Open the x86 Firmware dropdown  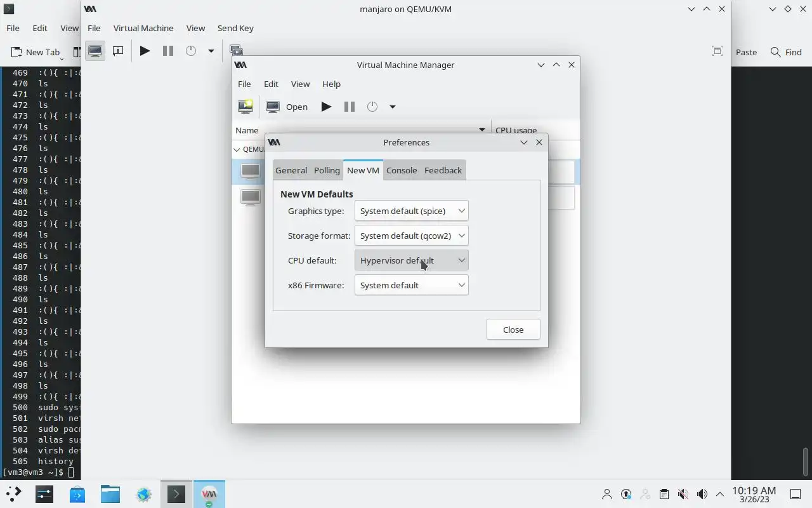pos(411,285)
